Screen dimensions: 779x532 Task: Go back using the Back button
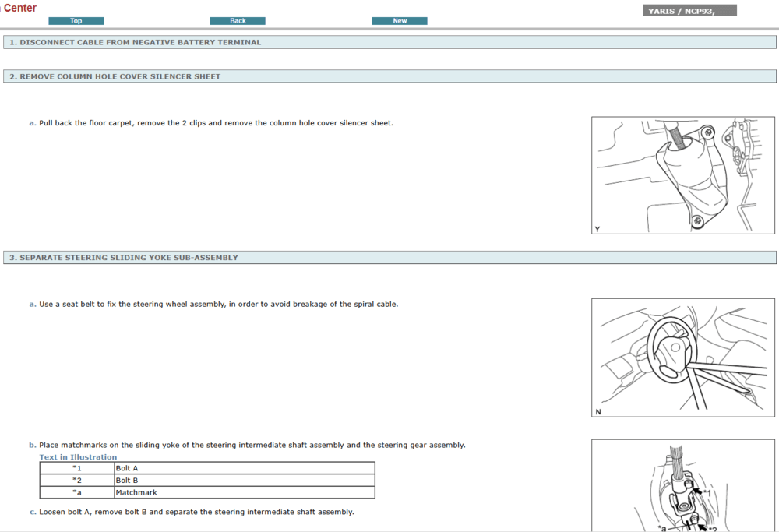[x=238, y=21]
